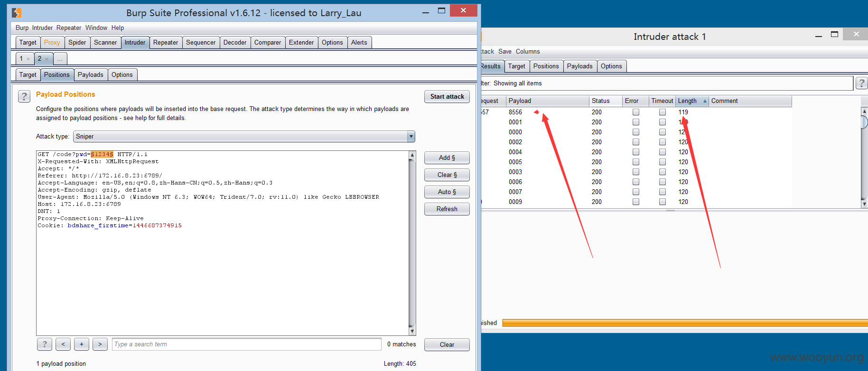Click the plus search options button
The width and height of the screenshot is (868, 371).
82,344
